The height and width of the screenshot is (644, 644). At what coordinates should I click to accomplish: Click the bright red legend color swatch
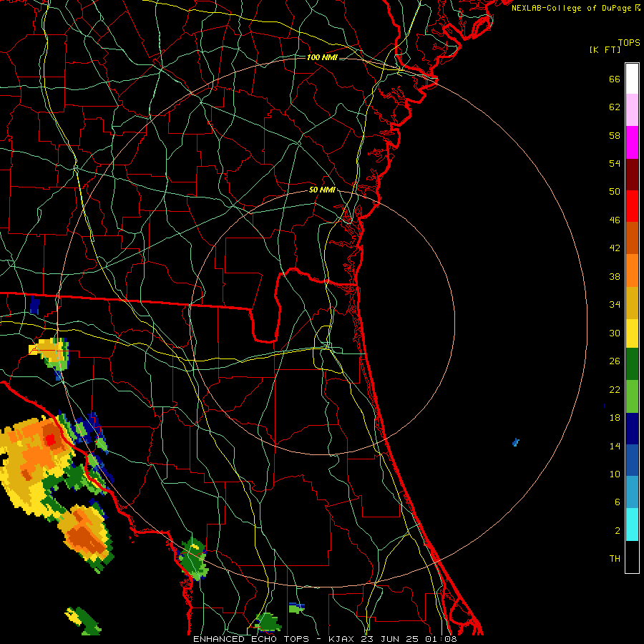632,206
